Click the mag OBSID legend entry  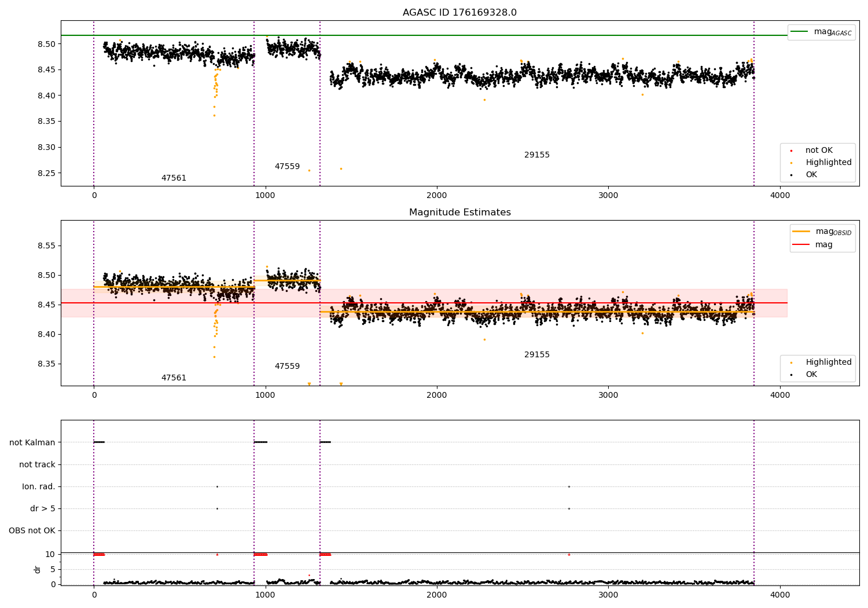(822, 232)
